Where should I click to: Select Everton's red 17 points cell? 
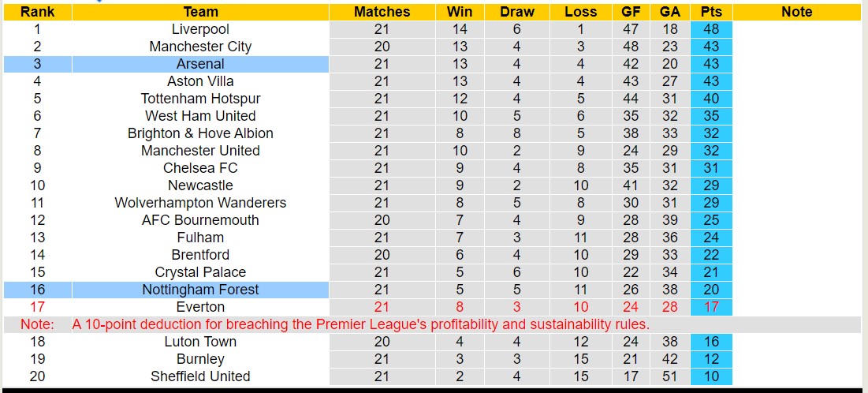[710, 307]
